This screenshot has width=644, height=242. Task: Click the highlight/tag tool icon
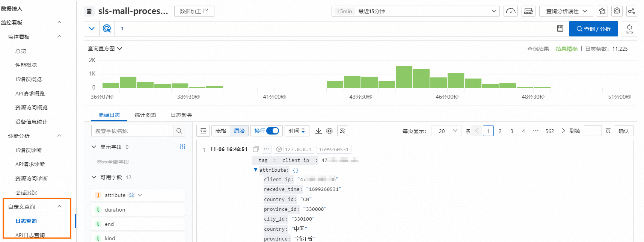[342, 131]
